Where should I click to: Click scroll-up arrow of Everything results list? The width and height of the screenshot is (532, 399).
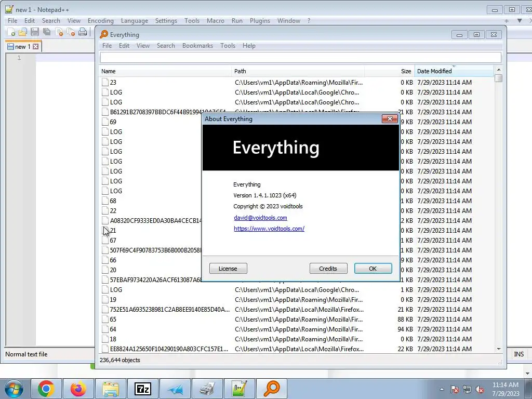click(x=498, y=70)
